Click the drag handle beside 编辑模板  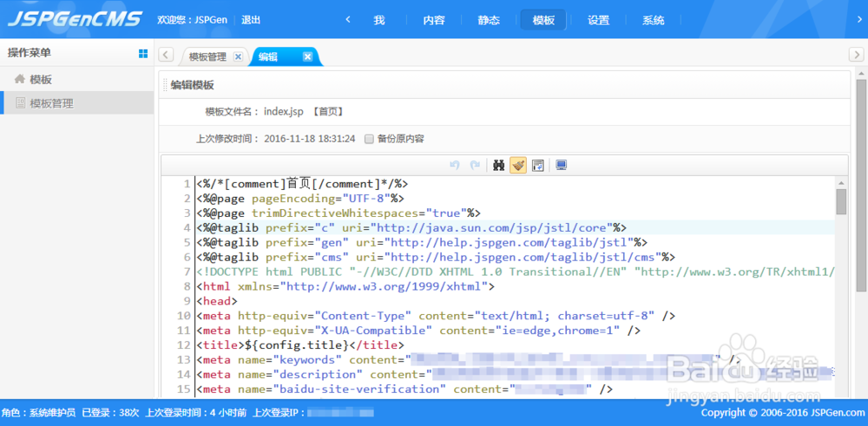click(x=165, y=85)
